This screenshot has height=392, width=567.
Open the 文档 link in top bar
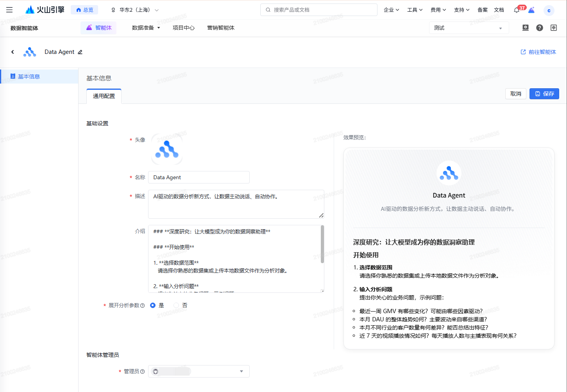coord(499,10)
